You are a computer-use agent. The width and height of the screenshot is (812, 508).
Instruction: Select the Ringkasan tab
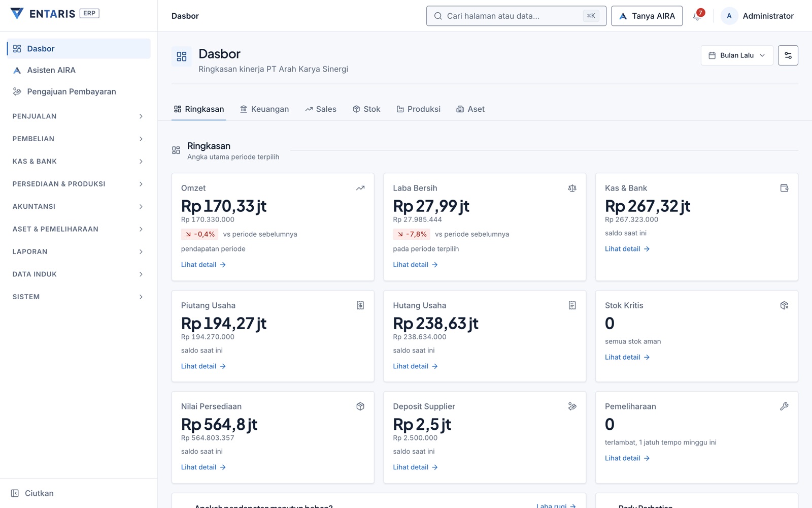tap(199, 109)
